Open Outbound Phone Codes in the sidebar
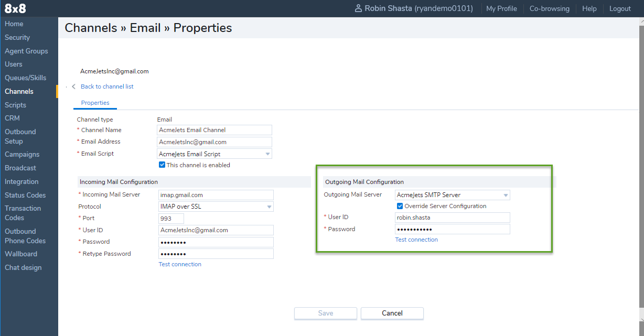 (x=25, y=236)
